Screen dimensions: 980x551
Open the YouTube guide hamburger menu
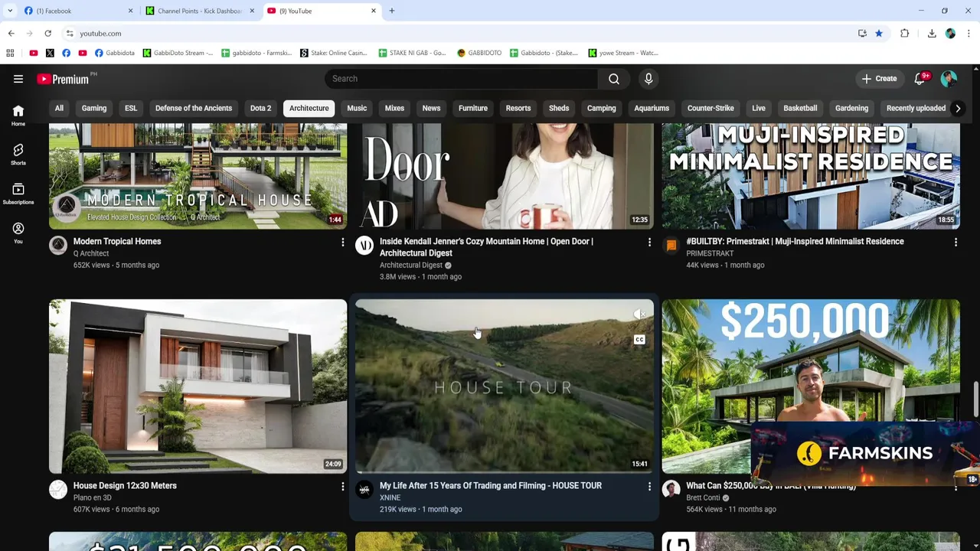[18, 79]
